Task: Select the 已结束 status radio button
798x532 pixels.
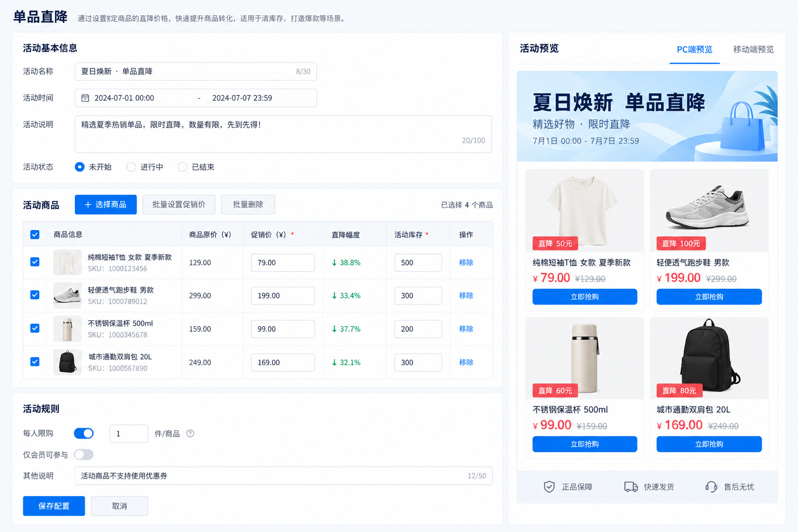Action: (x=182, y=167)
